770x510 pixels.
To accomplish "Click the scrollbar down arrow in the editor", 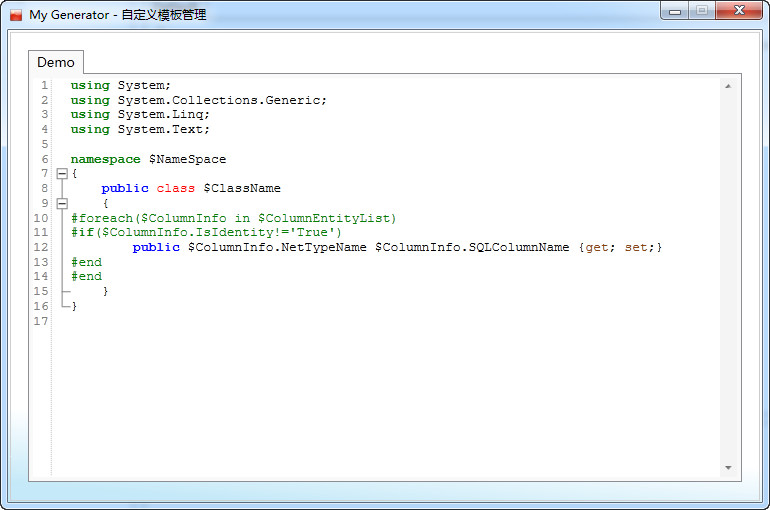I will pos(728,468).
